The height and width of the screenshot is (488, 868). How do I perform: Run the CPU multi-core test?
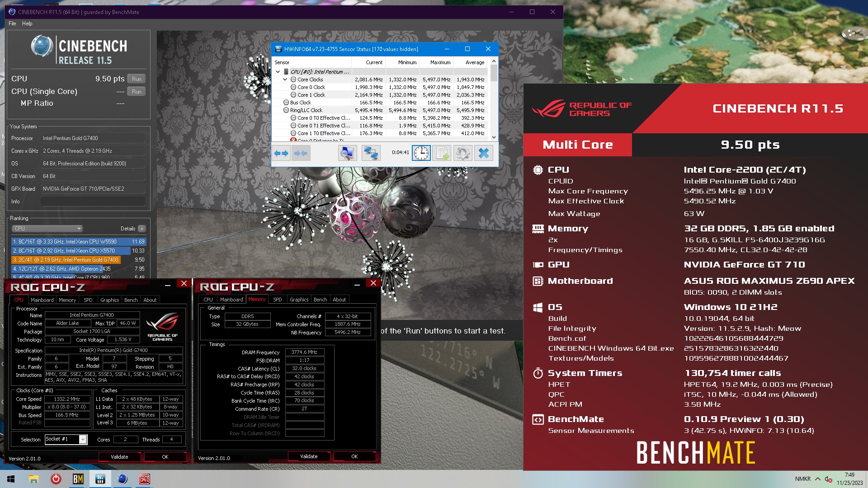pos(137,79)
